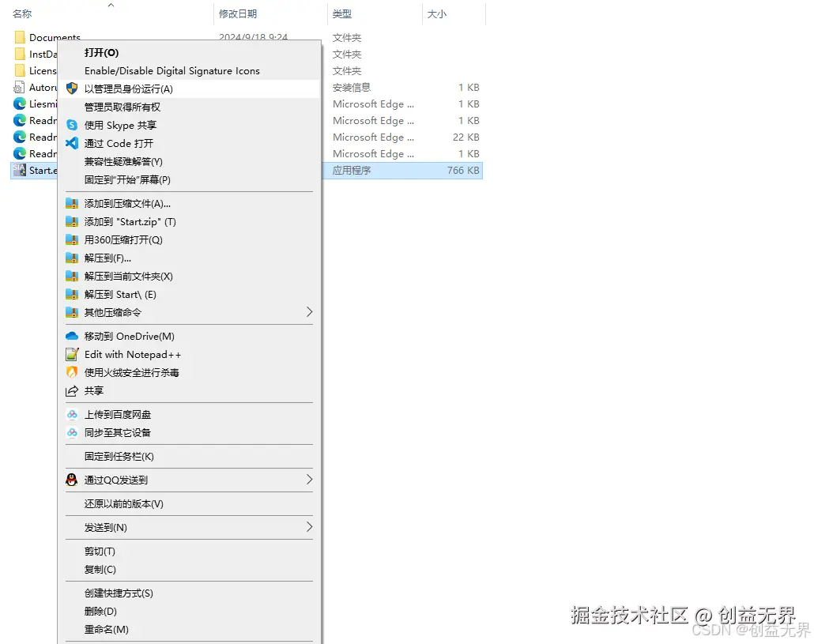The height and width of the screenshot is (644, 814).
Task: Click the share arrow icon beside 共享
Action: (x=72, y=391)
